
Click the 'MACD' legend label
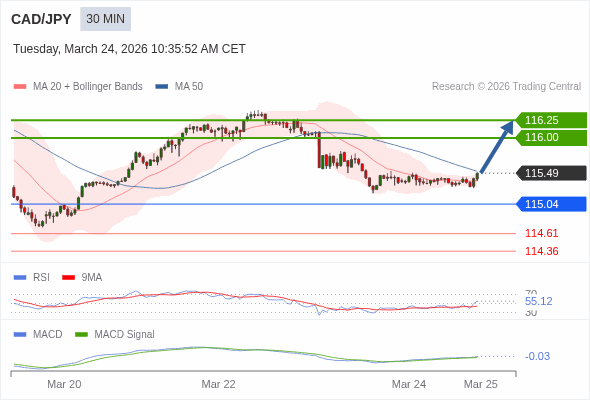(x=48, y=335)
